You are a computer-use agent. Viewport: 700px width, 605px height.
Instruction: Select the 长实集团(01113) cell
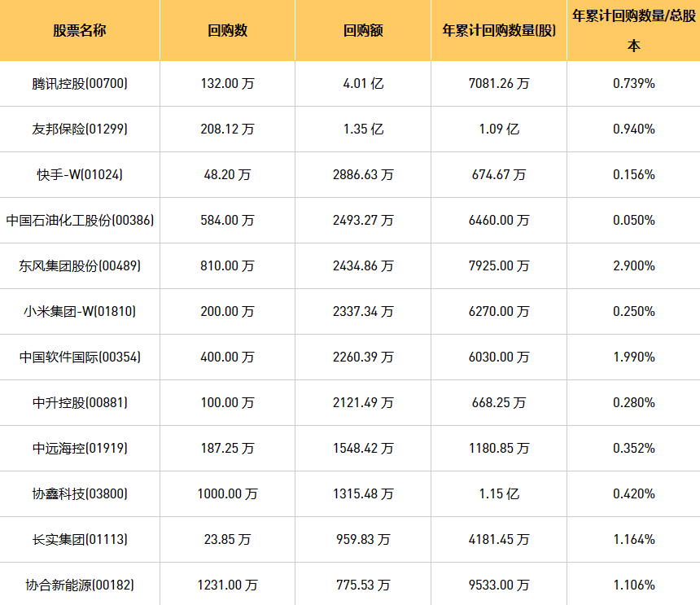(x=80, y=539)
